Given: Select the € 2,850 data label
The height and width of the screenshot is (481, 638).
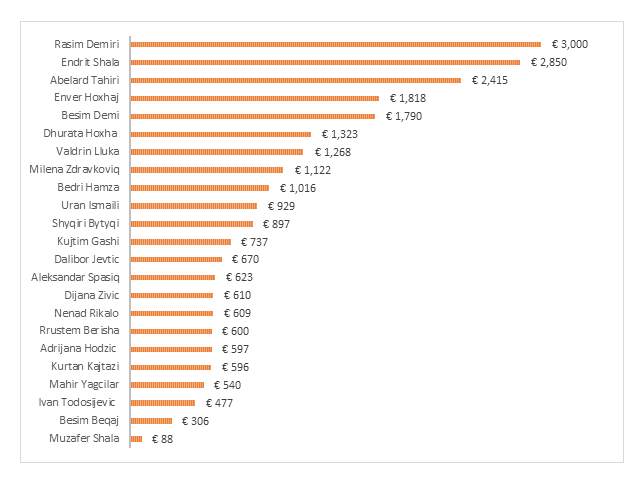Looking at the screenshot, I should pyautogui.click(x=548, y=62).
